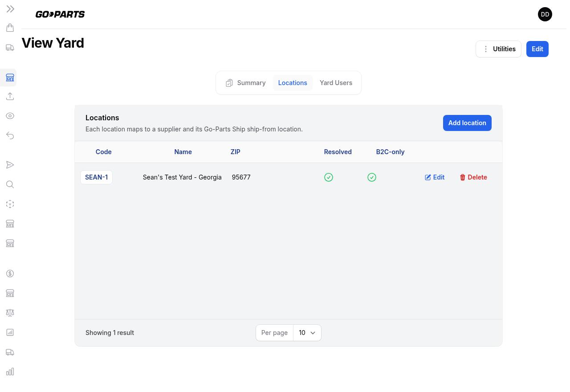Click the trash icon in SEAN-1 row

[463, 177]
